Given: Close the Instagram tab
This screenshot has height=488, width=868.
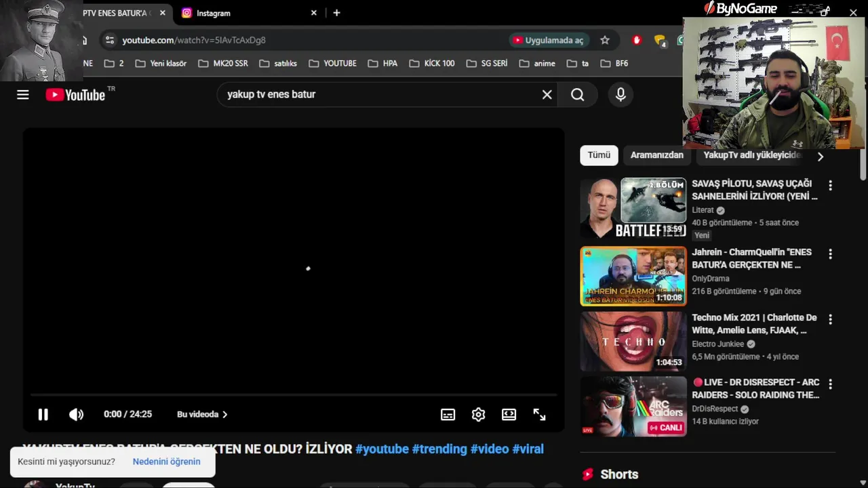Looking at the screenshot, I should click(313, 13).
